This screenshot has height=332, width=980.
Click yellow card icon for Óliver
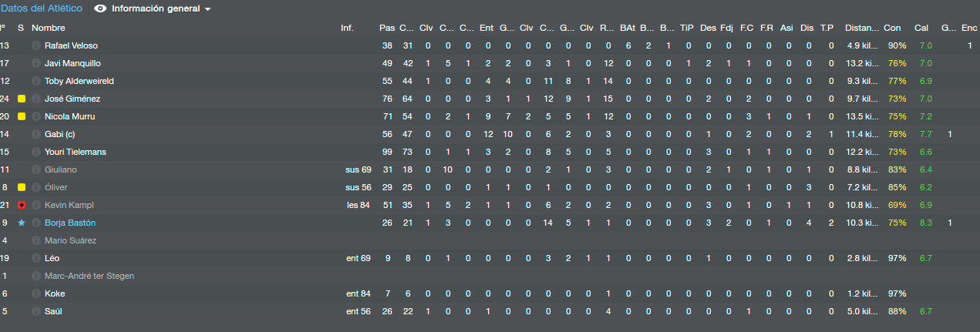[x=22, y=188]
